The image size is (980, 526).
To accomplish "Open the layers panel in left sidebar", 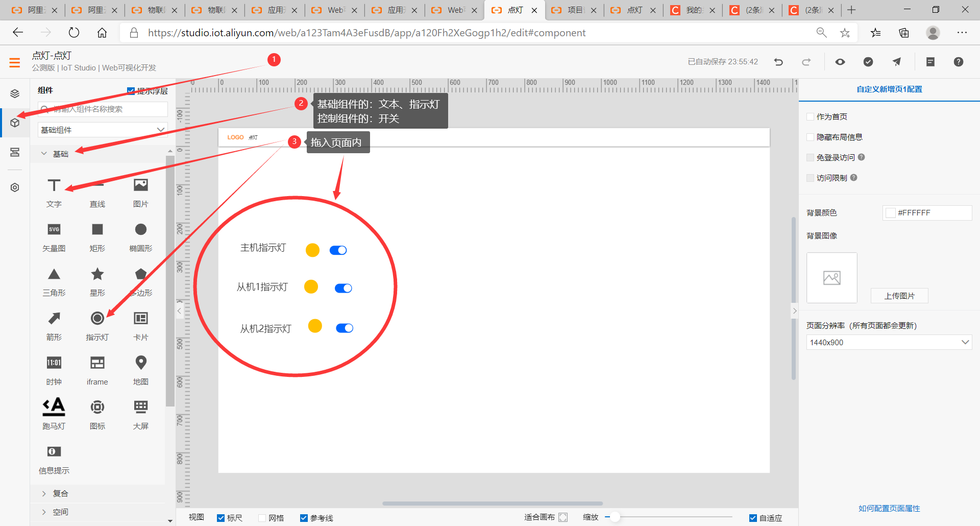I will tap(15, 93).
